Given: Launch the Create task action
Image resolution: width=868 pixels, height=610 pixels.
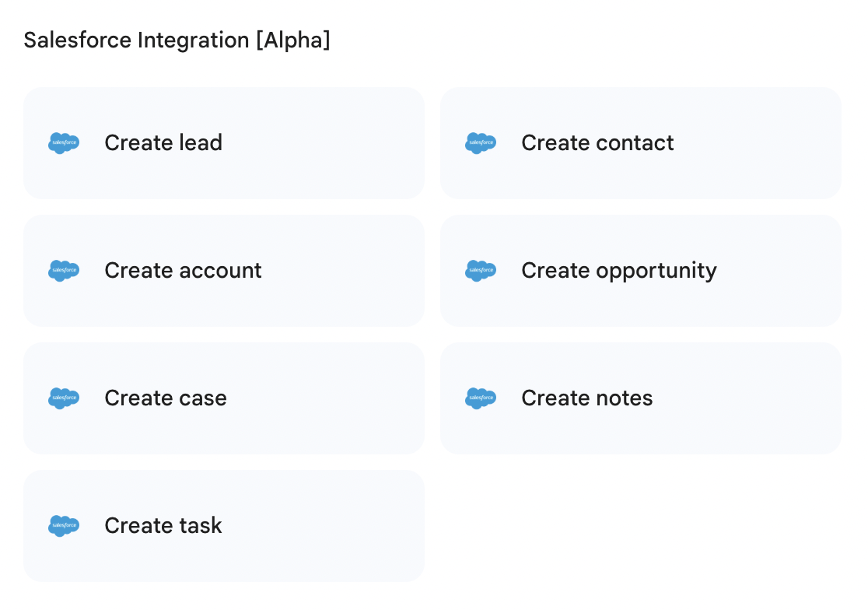Looking at the screenshot, I should click(163, 526).
